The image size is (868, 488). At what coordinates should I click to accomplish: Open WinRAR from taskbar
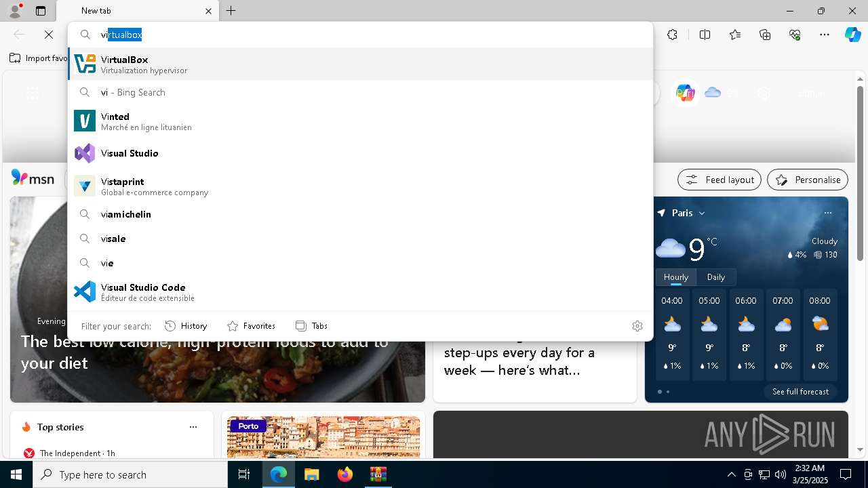point(378,474)
